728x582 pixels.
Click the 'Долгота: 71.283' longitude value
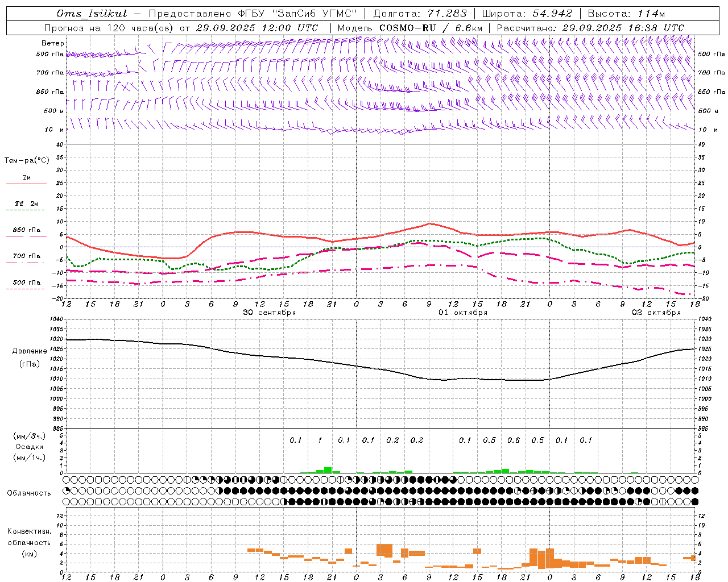click(420, 14)
